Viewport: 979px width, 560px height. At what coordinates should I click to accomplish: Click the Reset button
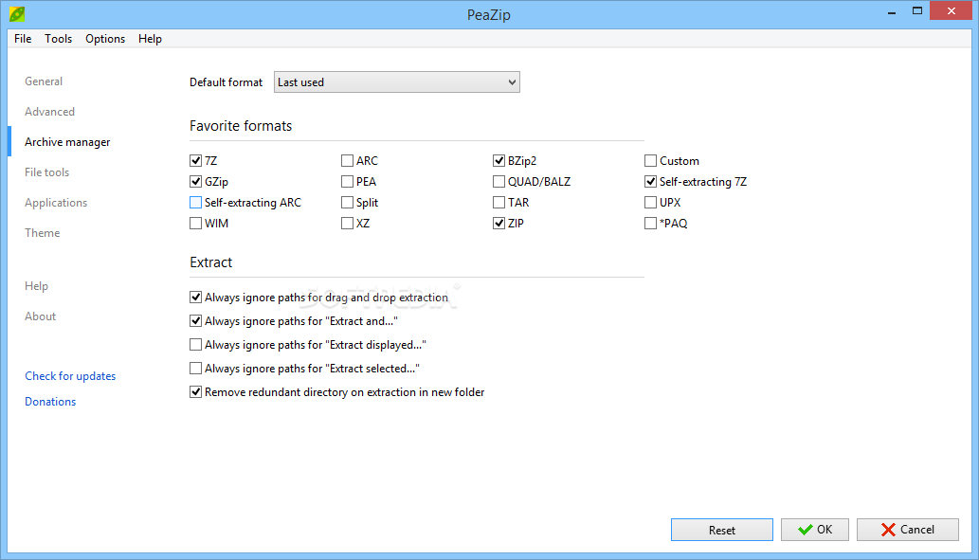tap(722, 530)
